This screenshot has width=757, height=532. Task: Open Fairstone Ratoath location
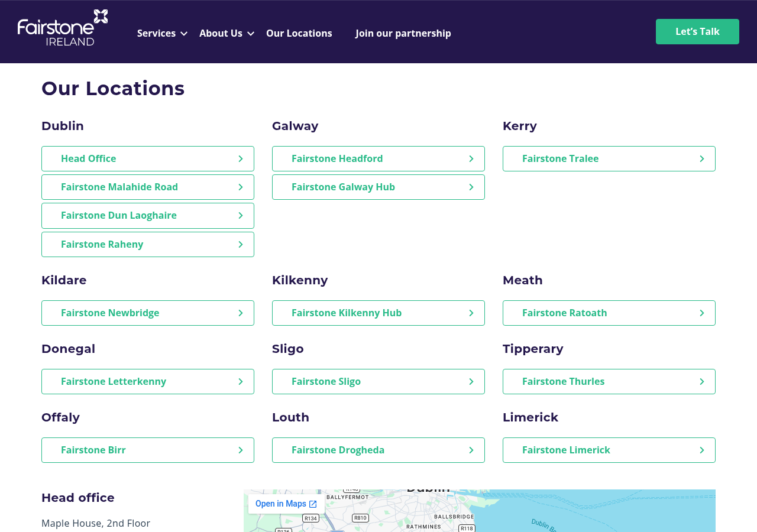[609, 313]
